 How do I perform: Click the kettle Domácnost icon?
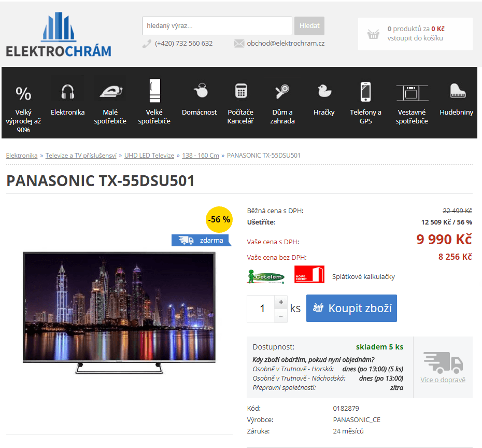[x=201, y=90]
